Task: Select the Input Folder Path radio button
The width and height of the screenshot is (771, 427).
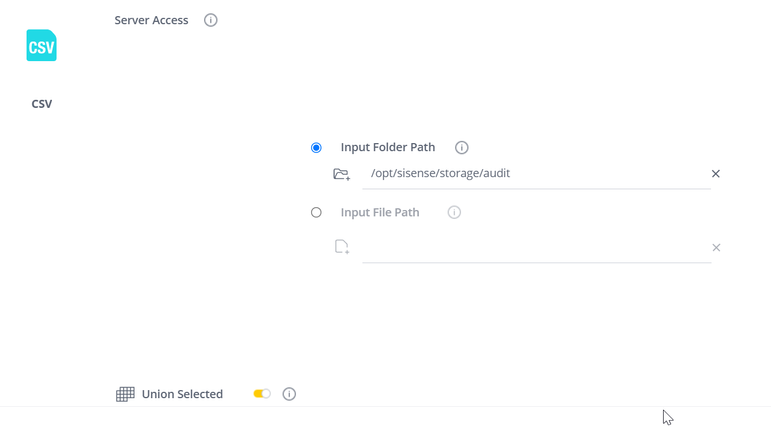Action: tap(316, 148)
